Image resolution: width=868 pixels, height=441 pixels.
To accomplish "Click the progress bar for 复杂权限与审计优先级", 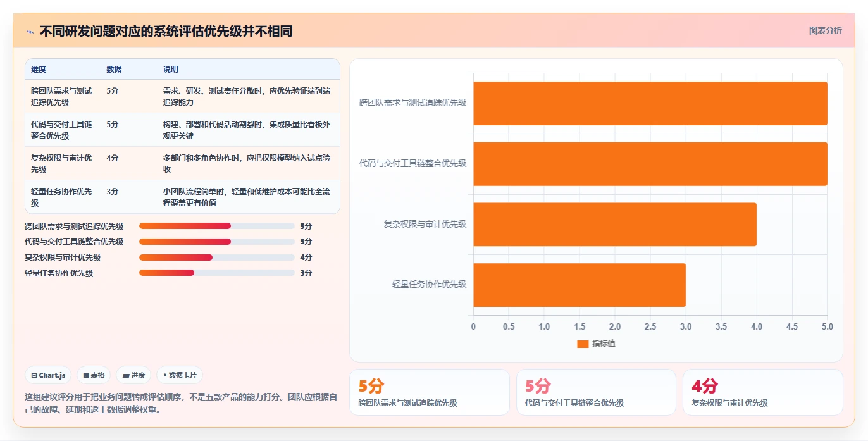I will click(x=217, y=258).
